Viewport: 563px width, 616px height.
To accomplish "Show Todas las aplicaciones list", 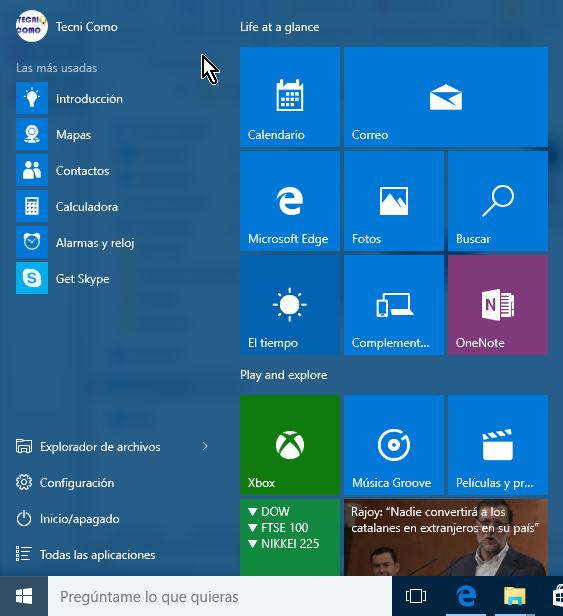I will 86,555.
